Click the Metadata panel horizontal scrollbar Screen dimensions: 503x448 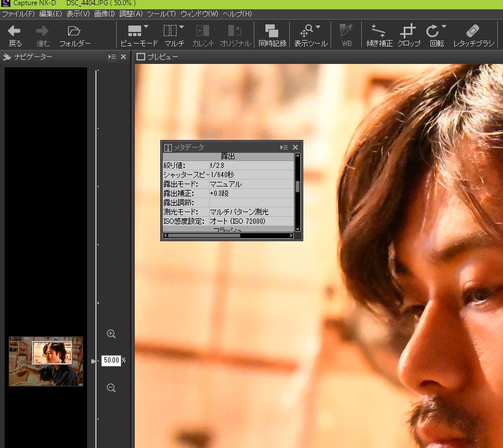[x=204, y=236]
